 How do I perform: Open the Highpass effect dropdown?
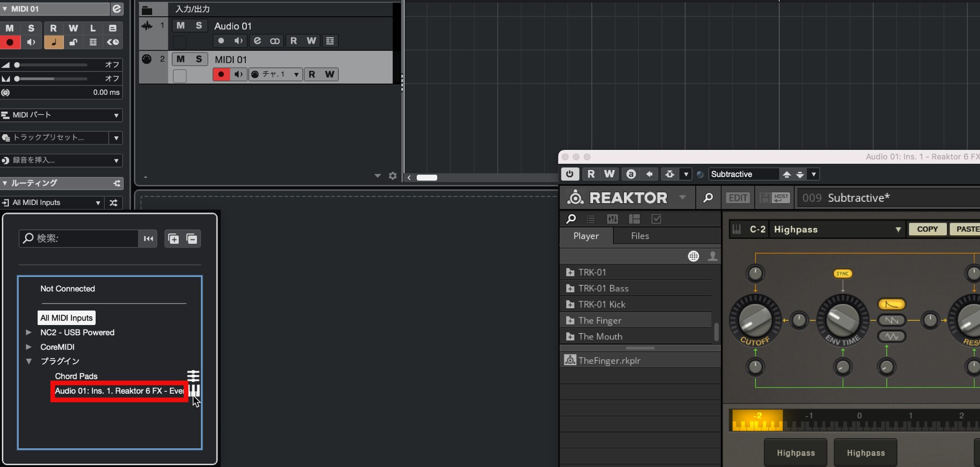click(x=838, y=229)
